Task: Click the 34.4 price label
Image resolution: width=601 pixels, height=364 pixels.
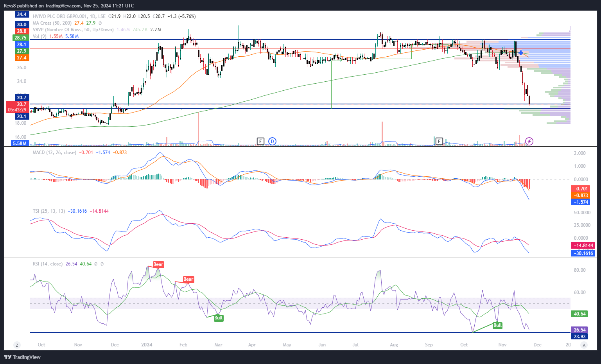Action: [22, 14]
